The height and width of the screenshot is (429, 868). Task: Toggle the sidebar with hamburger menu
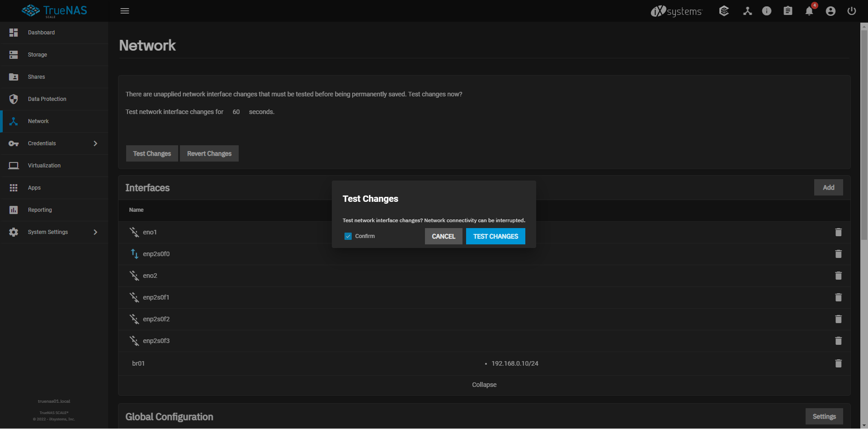pyautogui.click(x=125, y=11)
